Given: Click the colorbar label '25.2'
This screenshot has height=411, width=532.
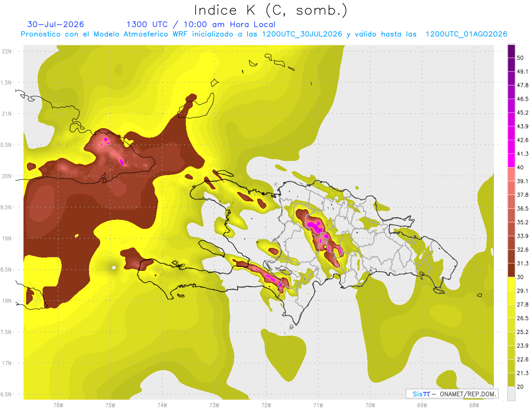Looking at the screenshot, I should 523,332.
